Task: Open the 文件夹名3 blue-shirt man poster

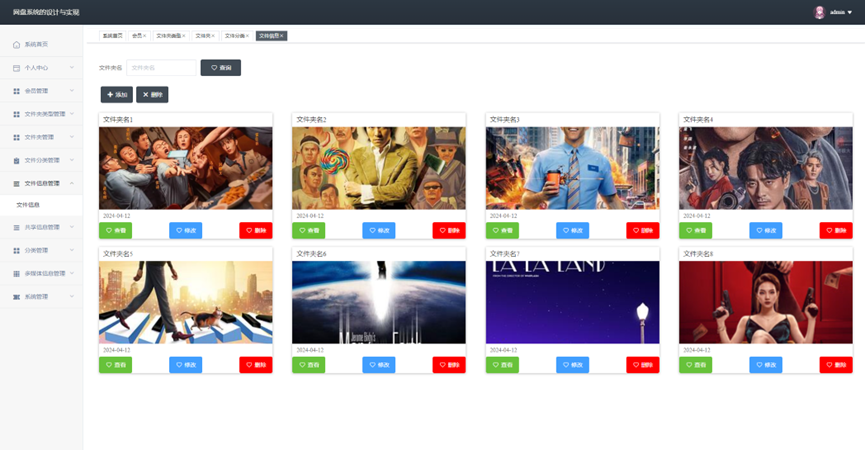Action: pos(573,168)
